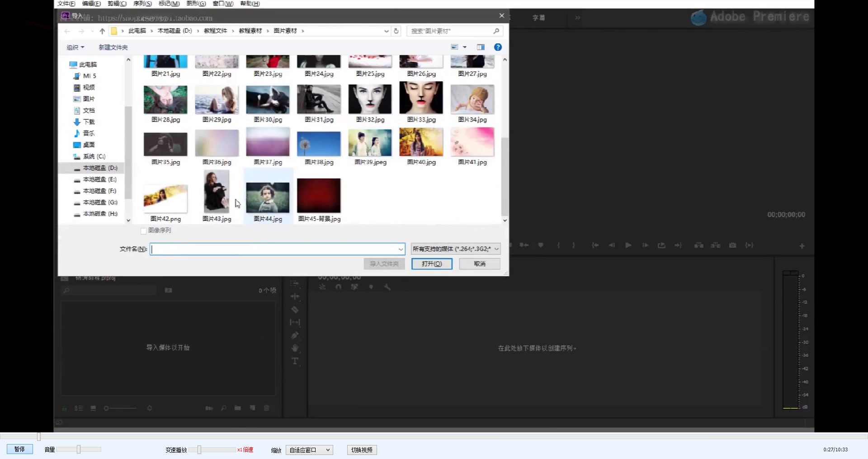Mark Out with the right brace icon
The image size is (868, 459).
[574, 245]
